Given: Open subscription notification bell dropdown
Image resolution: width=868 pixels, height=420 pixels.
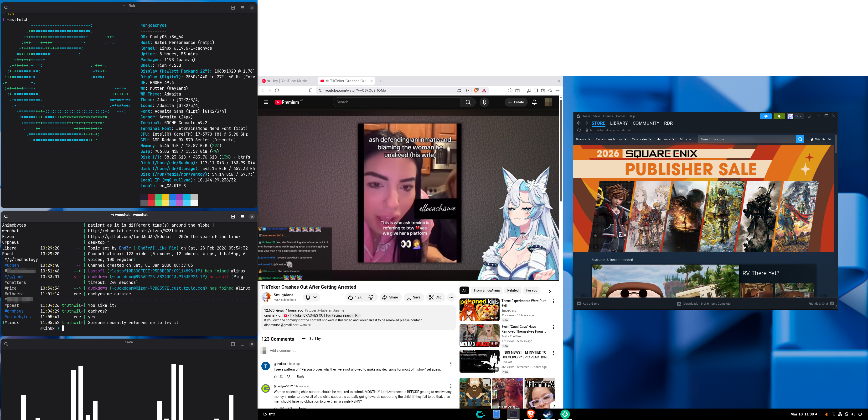Looking at the screenshot, I should click(x=311, y=297).
